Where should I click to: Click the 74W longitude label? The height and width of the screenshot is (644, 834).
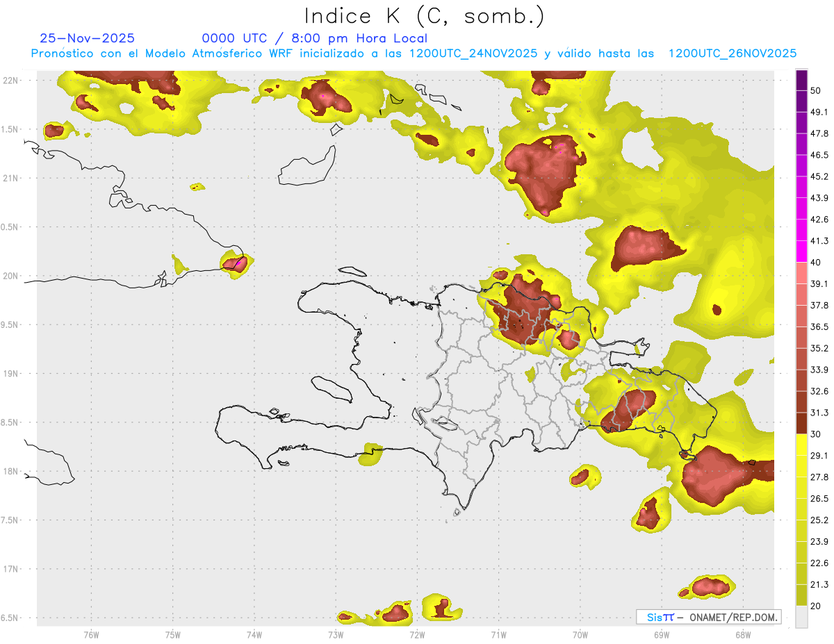click(x=254, y=634)
